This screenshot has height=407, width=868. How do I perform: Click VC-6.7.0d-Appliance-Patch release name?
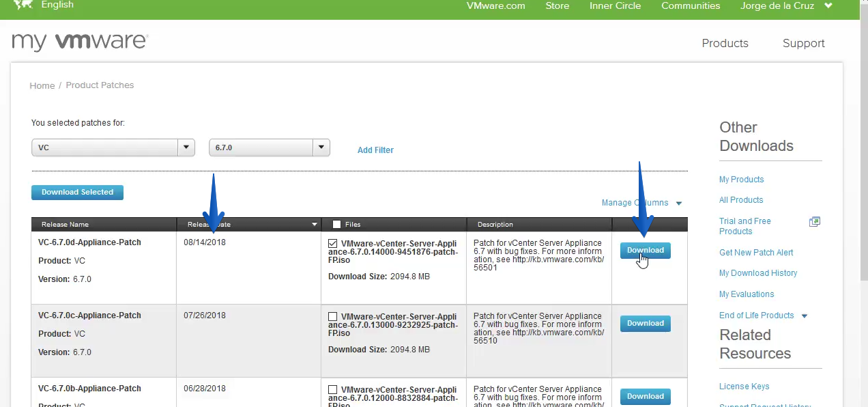pos(89,242)
